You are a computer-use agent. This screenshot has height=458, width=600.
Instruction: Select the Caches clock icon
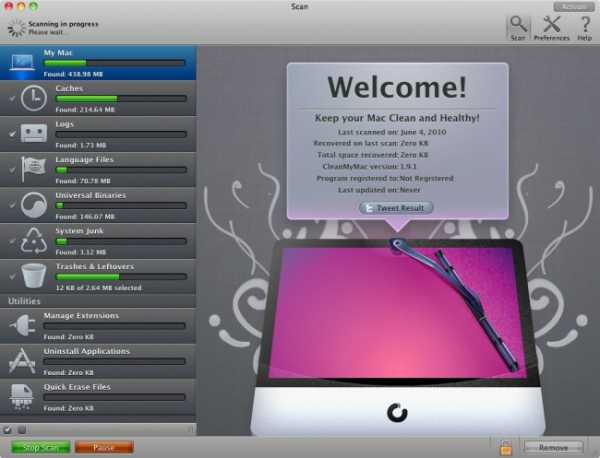pos(33,97)
